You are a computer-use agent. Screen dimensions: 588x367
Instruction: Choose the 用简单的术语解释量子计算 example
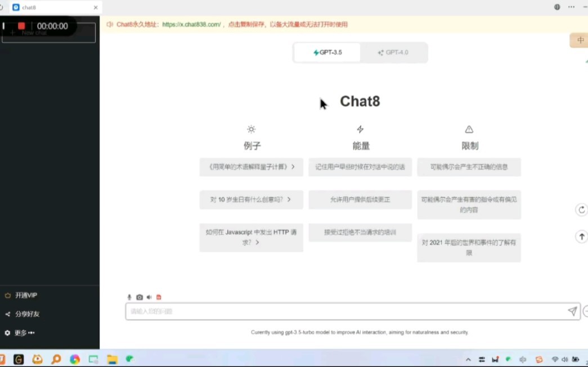252,167
